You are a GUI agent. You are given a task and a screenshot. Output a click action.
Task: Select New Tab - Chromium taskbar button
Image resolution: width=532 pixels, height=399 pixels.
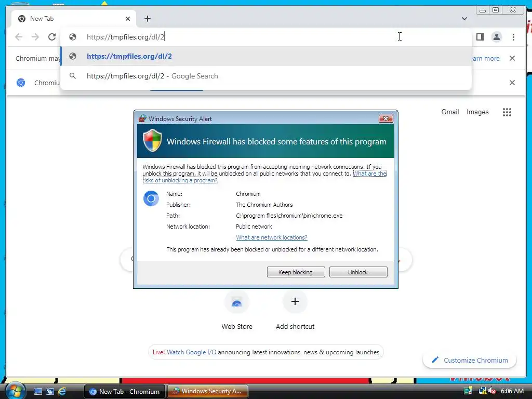point(124,392)
